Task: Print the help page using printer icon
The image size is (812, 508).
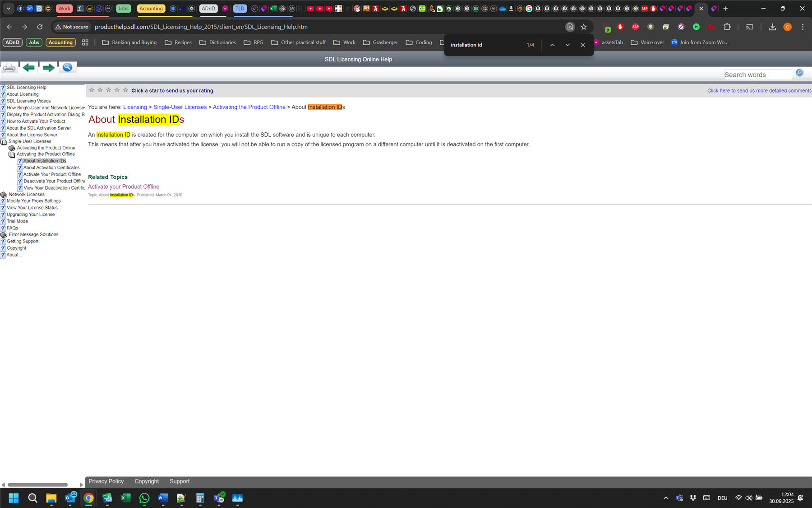Action: click(9, 67)
